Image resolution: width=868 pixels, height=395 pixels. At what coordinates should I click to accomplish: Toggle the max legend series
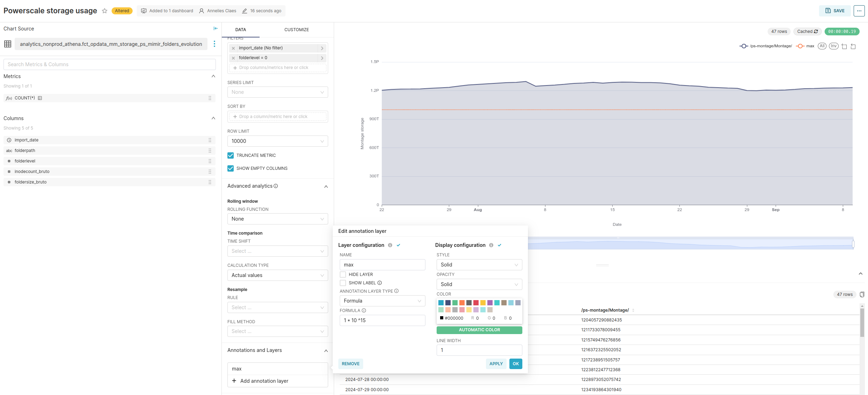(805, 46)
